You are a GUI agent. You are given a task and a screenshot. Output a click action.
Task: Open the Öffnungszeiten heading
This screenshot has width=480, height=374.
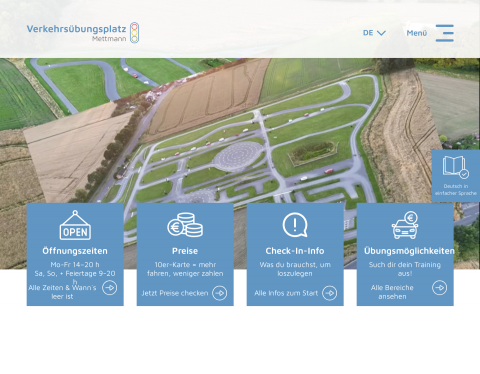pos(75,251)
